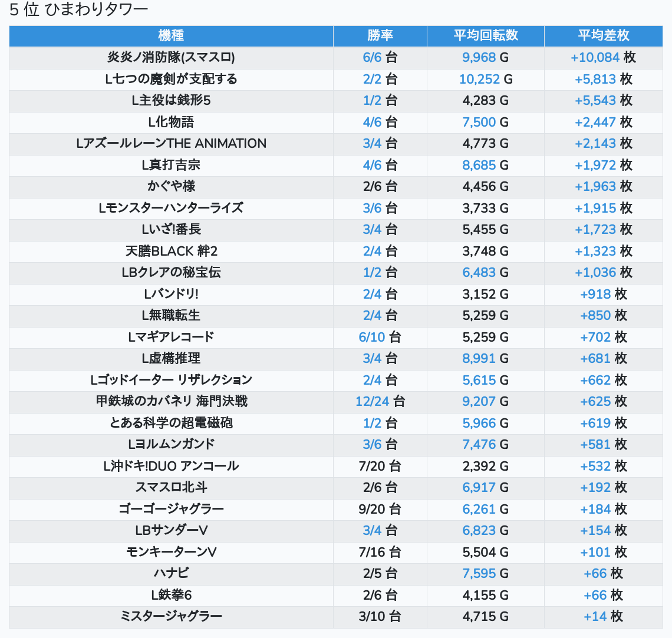Viewport: 672px width, 638px height.
Task: Open the スマスロ北斗 machine entry
Action: (x=171, y=487)
